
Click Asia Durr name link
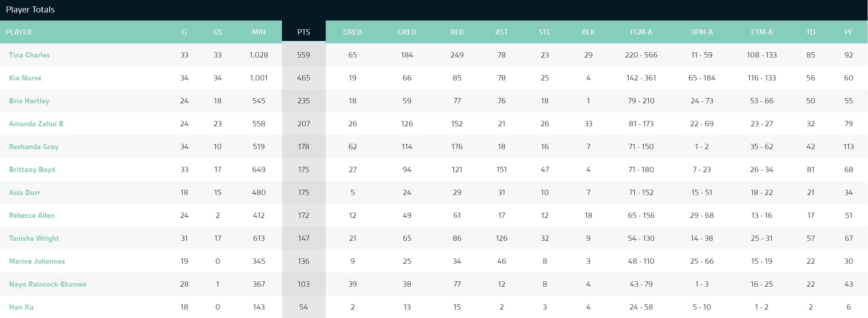click(25, 193)
